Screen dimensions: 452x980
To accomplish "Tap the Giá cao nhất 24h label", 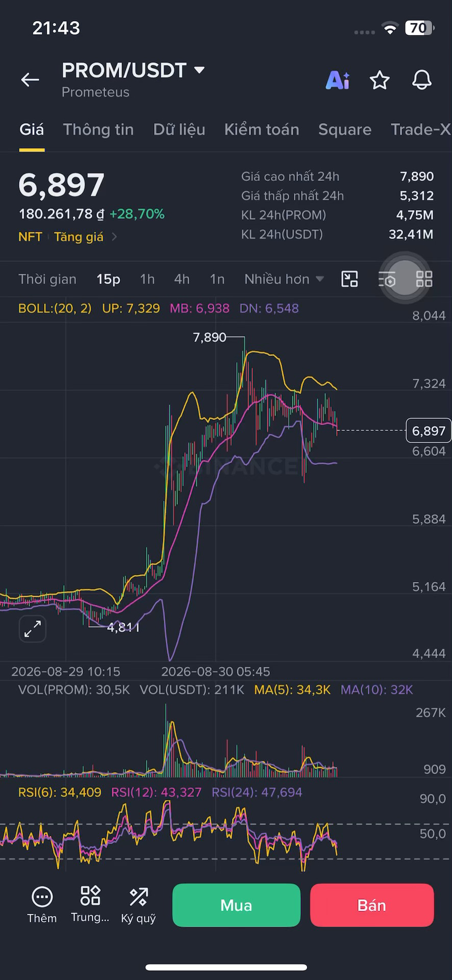I will point(290,177).
